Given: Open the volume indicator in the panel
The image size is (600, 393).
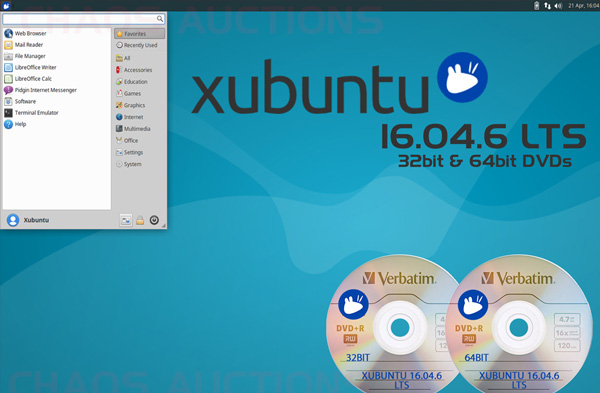Looking at the screenshot, I should (x=558, y=5).
